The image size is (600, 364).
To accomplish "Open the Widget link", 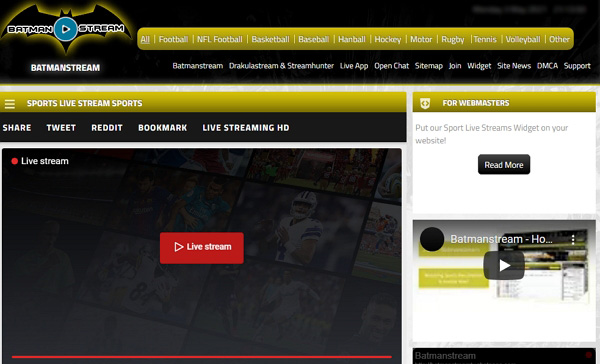I will coord(479,66).
